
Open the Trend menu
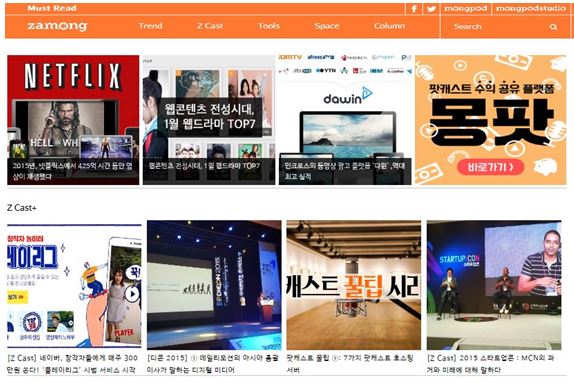[150, 26]
